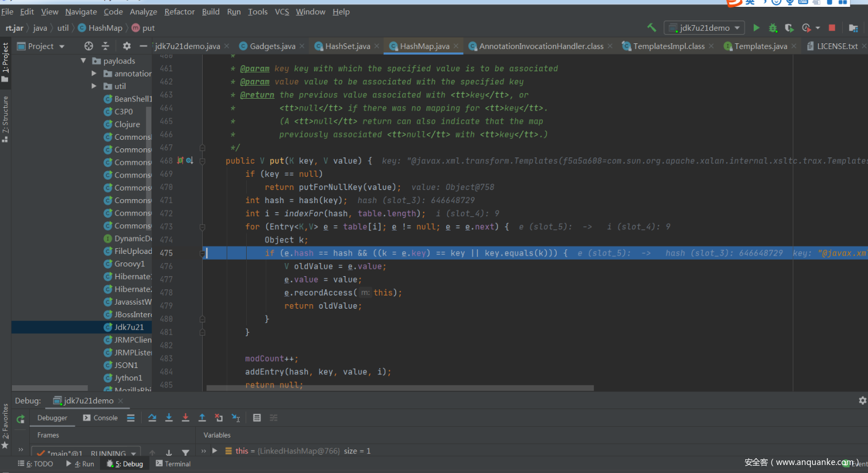This screenshot has width=868, height=473.
Task: Switch to the Console debug view
Action: pos(101,418)
